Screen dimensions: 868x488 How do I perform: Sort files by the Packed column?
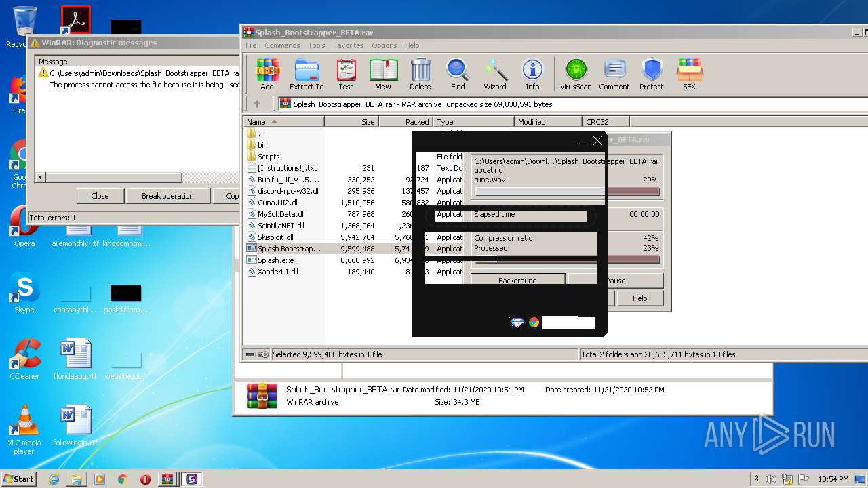point(406,122)
